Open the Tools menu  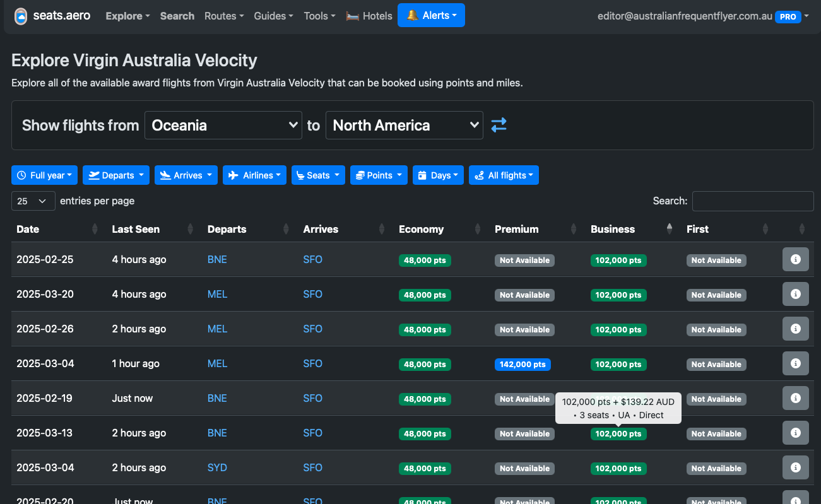coord(319,16)
